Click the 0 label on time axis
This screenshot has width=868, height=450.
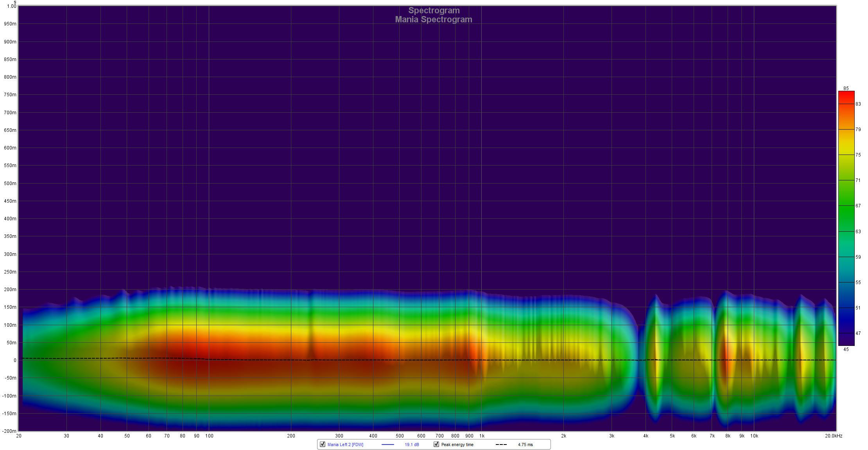15,360
